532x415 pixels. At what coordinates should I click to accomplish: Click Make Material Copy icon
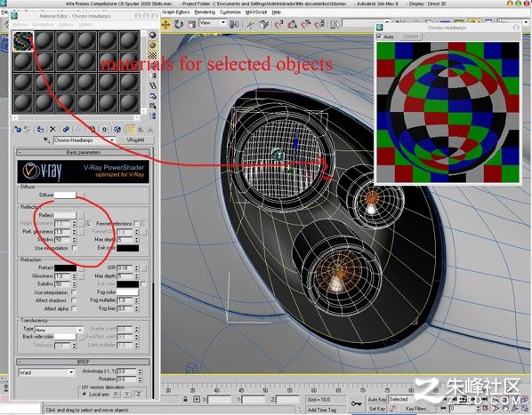point(66,129)
